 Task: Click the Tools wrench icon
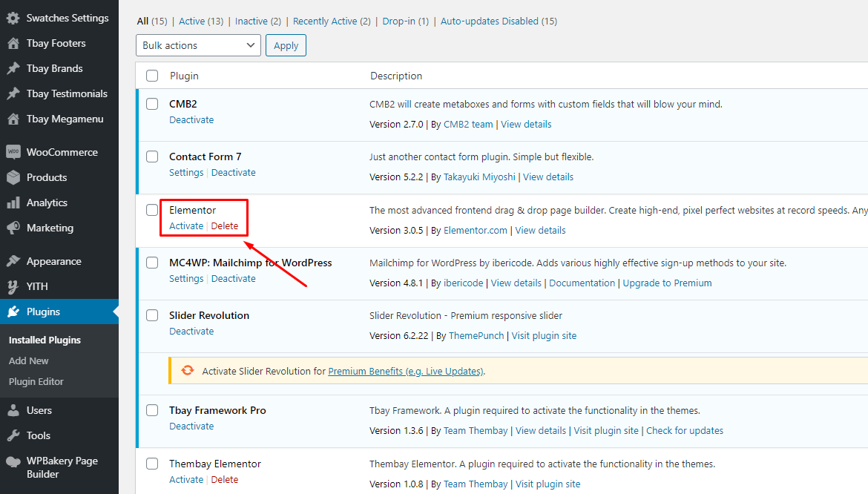click(13, 436)
